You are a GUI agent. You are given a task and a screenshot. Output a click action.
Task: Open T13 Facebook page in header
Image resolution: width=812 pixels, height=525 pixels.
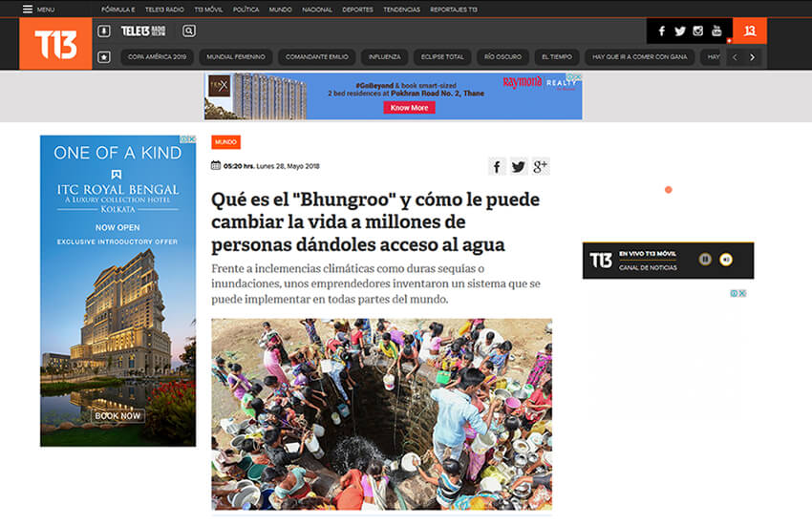point(661,31)
